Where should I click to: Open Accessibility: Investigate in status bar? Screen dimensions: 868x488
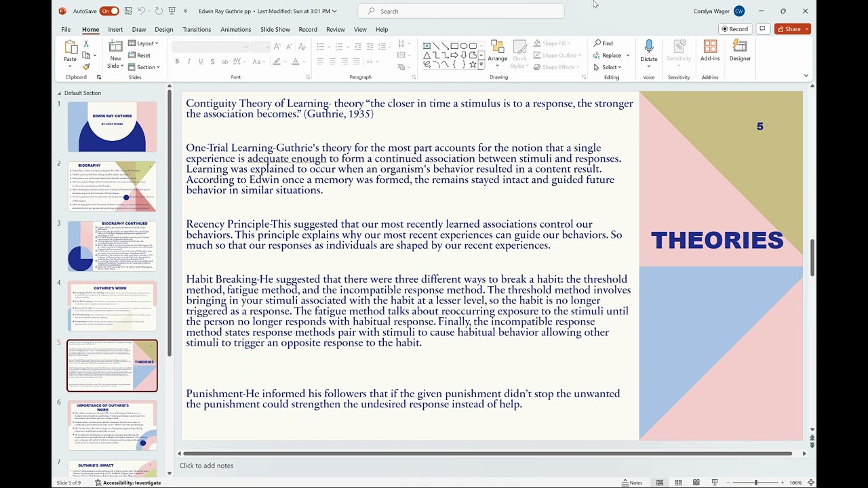(128, 483)
